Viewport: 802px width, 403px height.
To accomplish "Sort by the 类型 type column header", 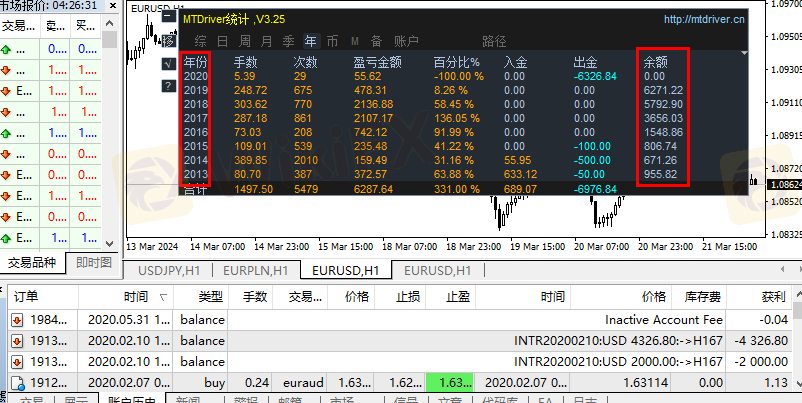I will [x=200, y=297].
